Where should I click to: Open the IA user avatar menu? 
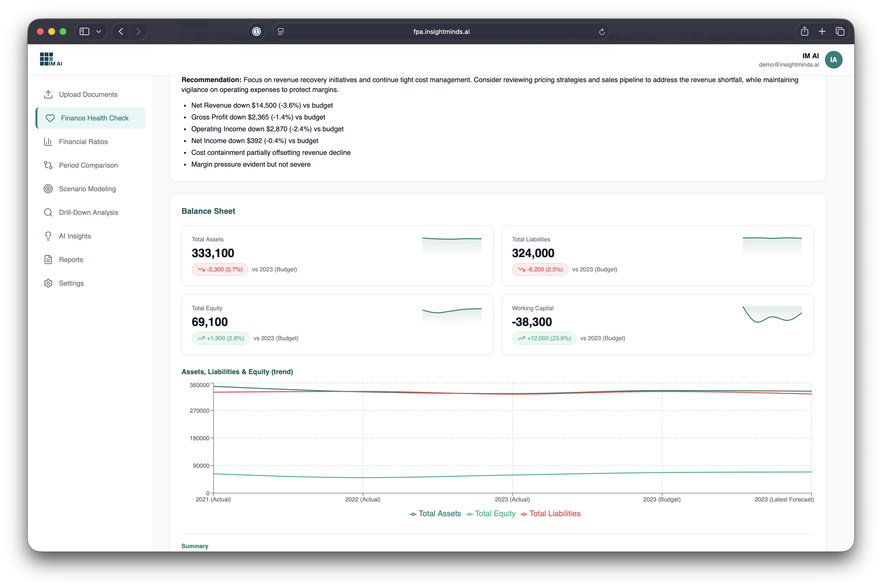[x=833, y=60]
